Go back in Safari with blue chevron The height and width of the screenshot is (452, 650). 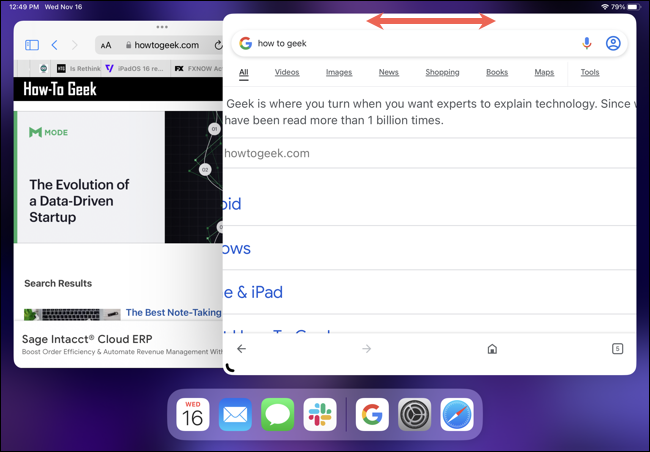(x=54, y=45)
